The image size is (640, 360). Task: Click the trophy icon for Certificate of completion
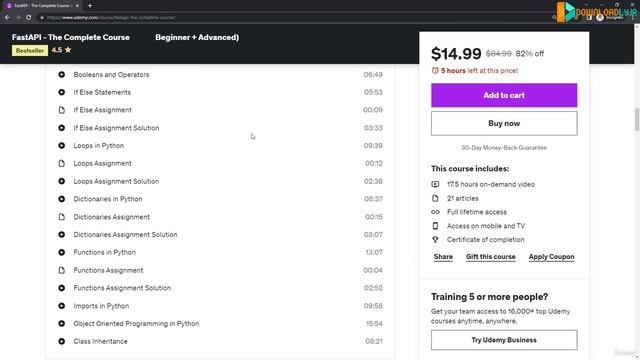435,240
